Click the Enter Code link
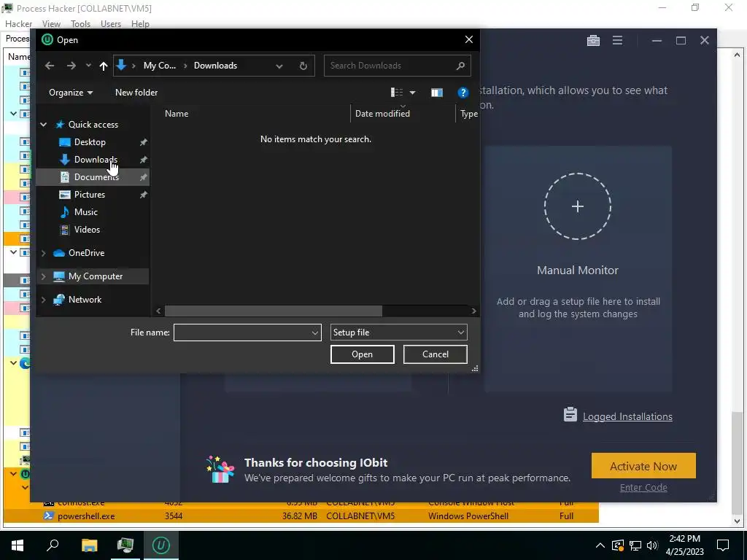Image resolution: width=747 pixels, height=560 pixels. pos(643,488)
